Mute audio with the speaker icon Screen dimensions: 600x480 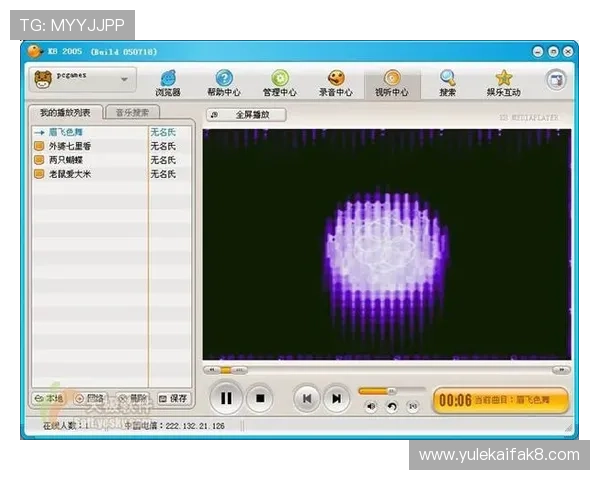point(370,406)
